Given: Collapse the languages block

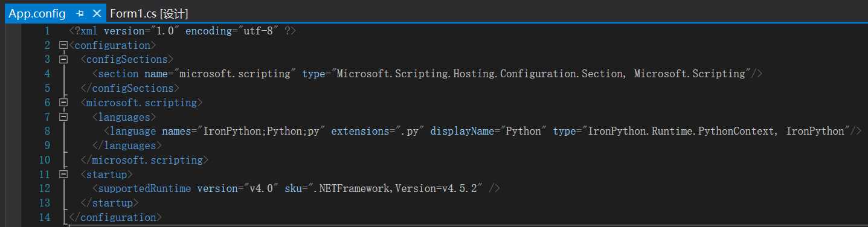Looking at the screenshot, I should pyautogui.click(x=63, y=117).
